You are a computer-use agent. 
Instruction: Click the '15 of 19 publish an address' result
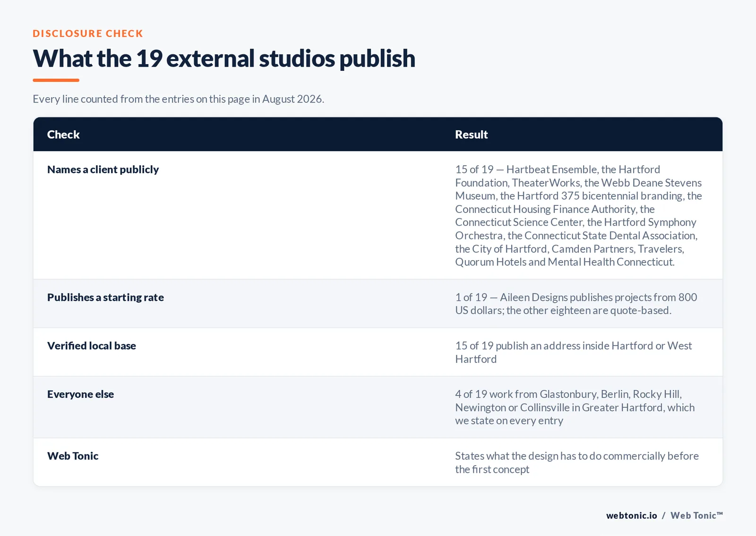(573, 352)
